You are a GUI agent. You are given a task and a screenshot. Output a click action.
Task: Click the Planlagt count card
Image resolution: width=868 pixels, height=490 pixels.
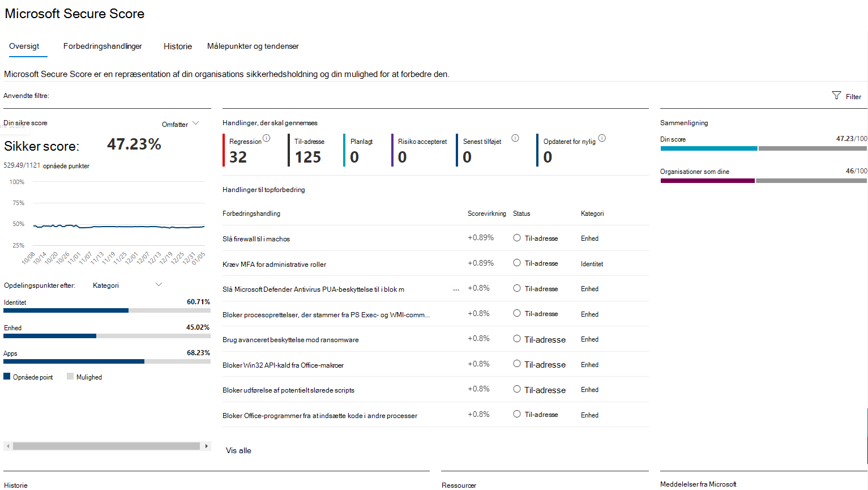coord(359,150)
